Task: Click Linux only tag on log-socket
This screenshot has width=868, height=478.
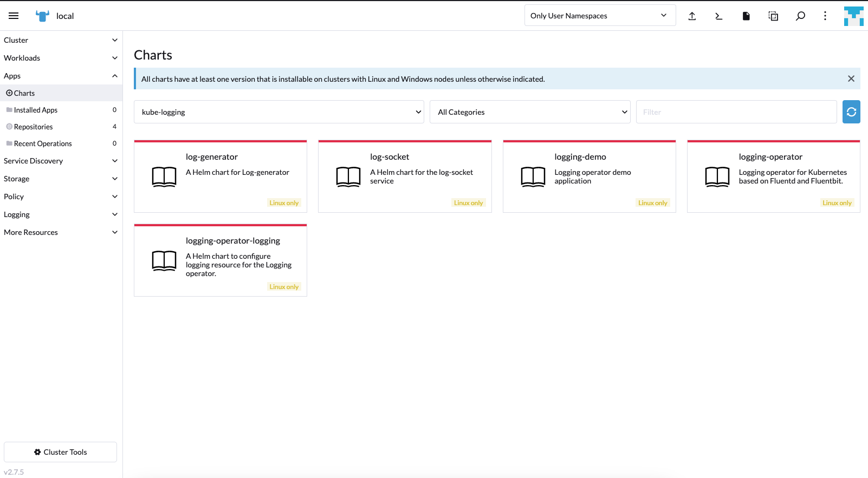Action: click(x=468, y=203)
